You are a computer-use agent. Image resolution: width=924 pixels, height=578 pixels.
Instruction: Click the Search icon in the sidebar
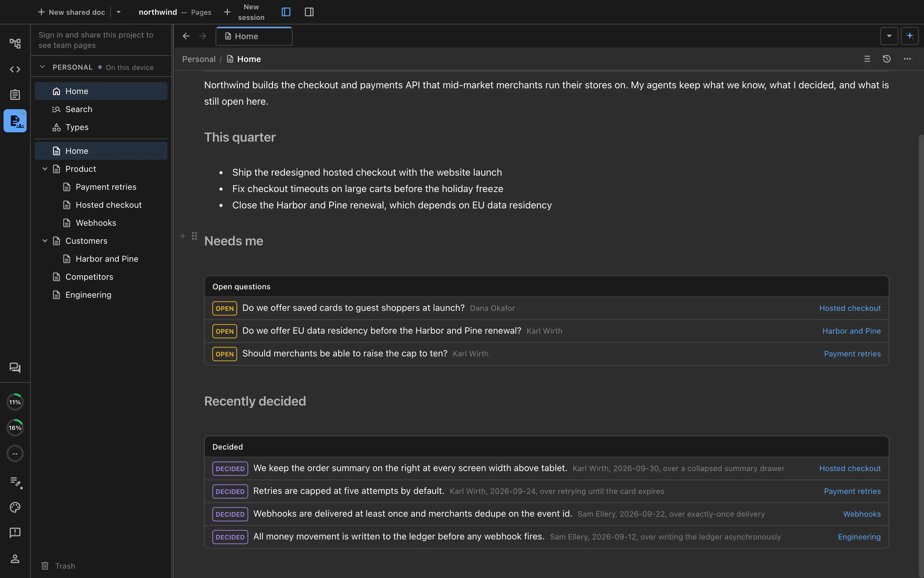56,109
